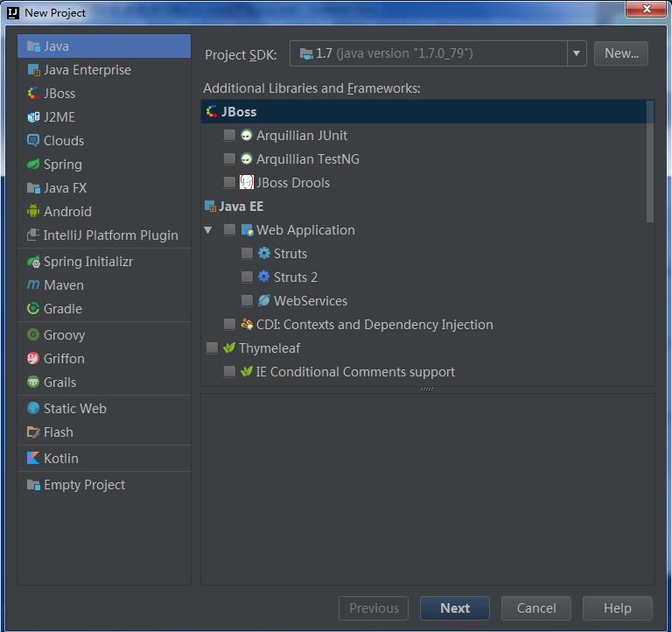Click the Gradle icon
The height and width of the screenshot is (632, 672).
pyautogui.click(x=33, y=309)
